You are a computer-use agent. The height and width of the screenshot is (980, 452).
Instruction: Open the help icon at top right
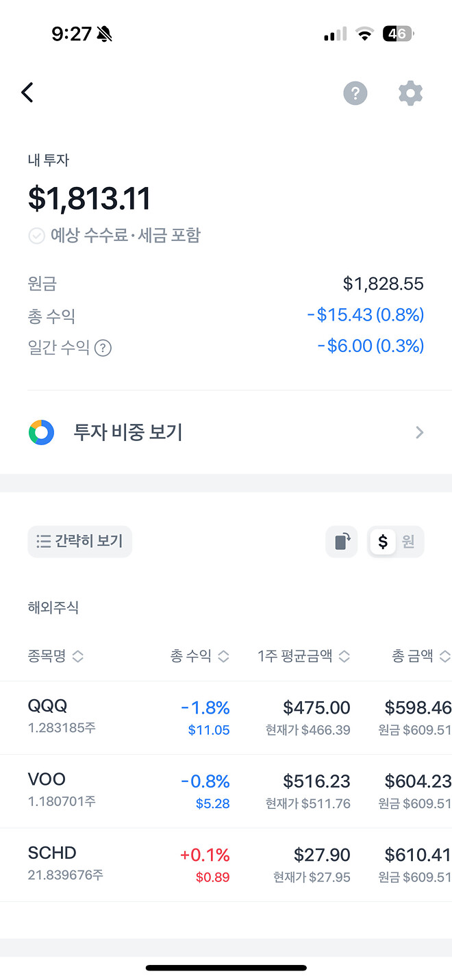[355, 93]
